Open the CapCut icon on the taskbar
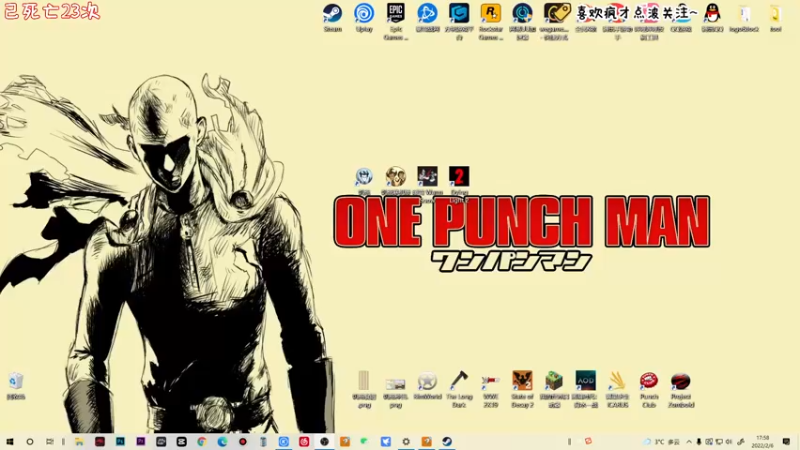Screen dimensions: 800x450 [181, 442]
